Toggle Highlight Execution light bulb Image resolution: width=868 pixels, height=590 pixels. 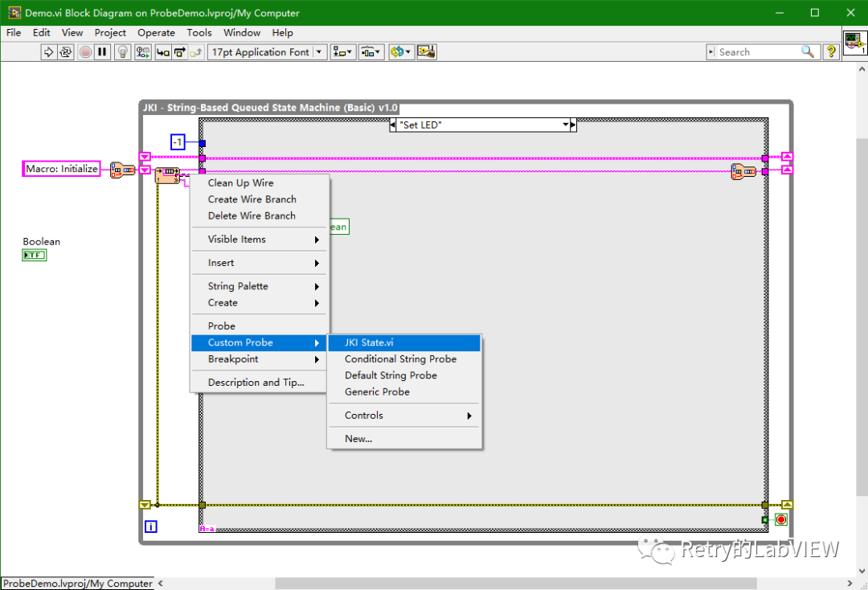tap(122, 52)
